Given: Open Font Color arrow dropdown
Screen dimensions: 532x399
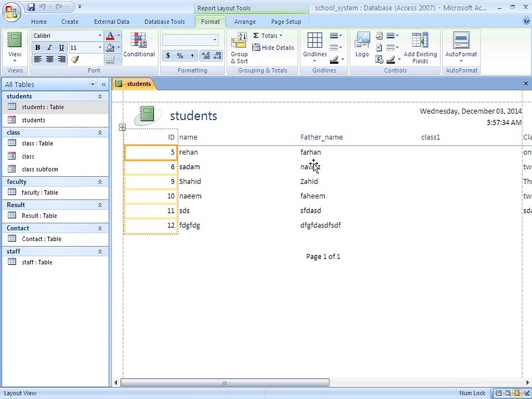Looking at the screenshot, I should (119, 35).
